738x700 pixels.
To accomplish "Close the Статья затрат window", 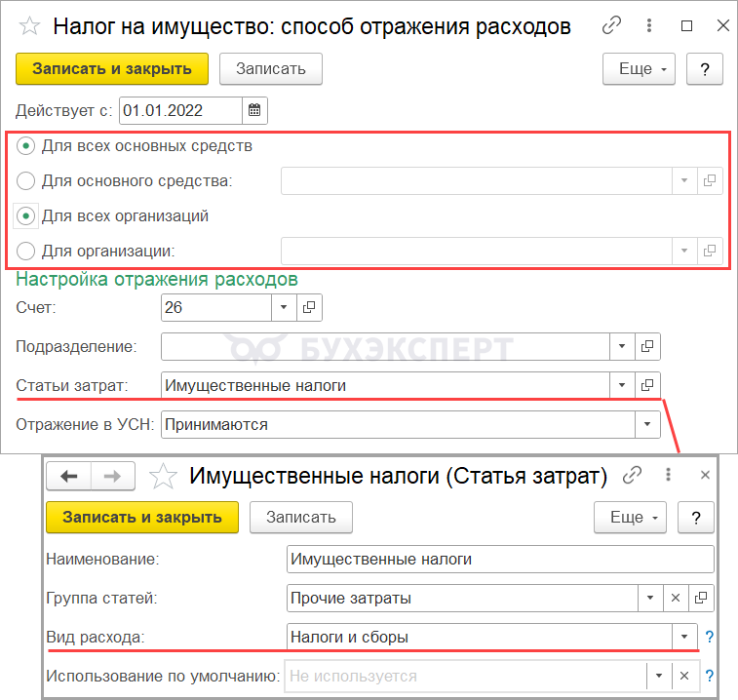I will click(705, 475).
